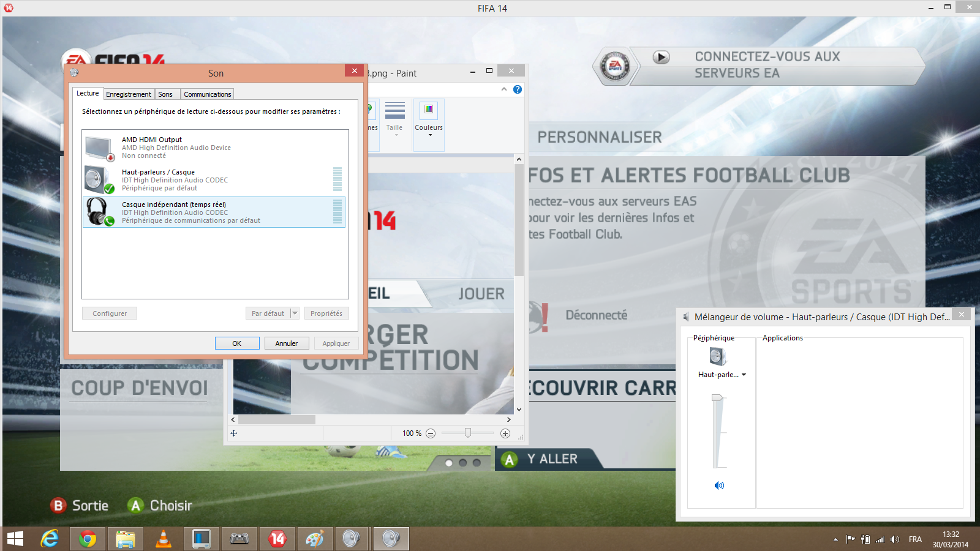Collapse the Paint ribbon chevron
This screenshot has width=980, height=551.
pyautogui.click(x=504, y=89)
